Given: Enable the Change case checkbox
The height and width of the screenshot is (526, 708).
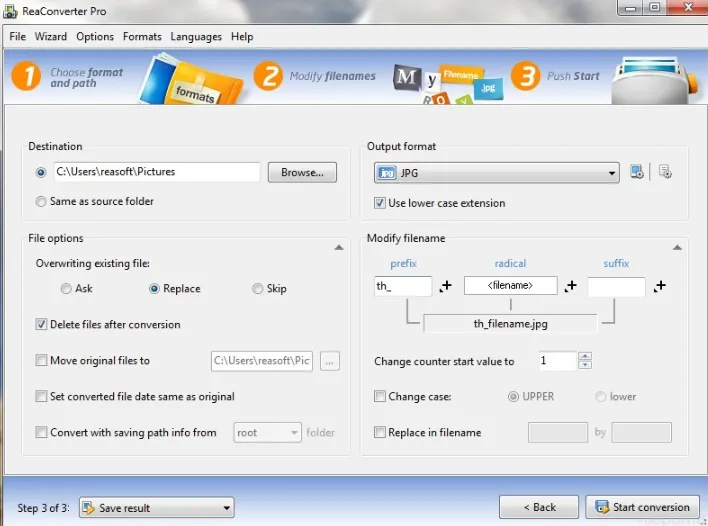Looking at the screenshot, I should coord(380,396).
